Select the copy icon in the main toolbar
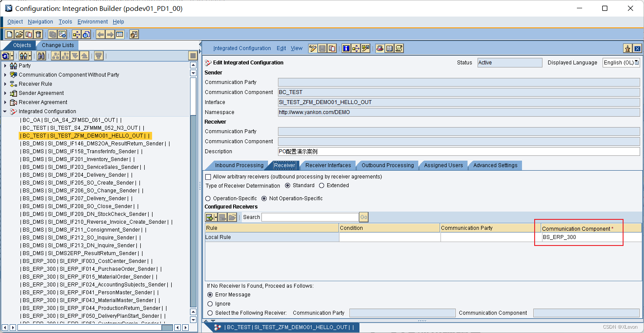The height and width of the screenshot is (333, 644). 28,34
